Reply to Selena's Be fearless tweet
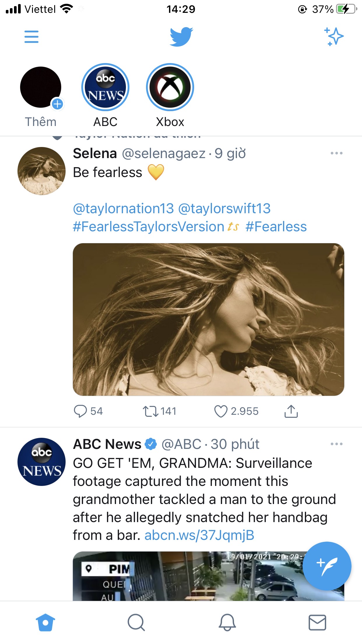The width and height of the screenshot is (362, 644). (x=80, y=411)
